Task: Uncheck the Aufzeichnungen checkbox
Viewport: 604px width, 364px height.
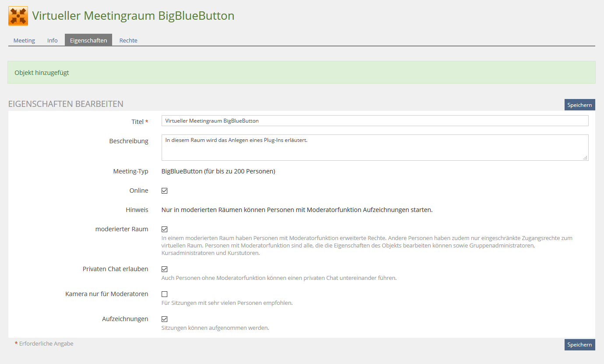Action: click(165, 319)
